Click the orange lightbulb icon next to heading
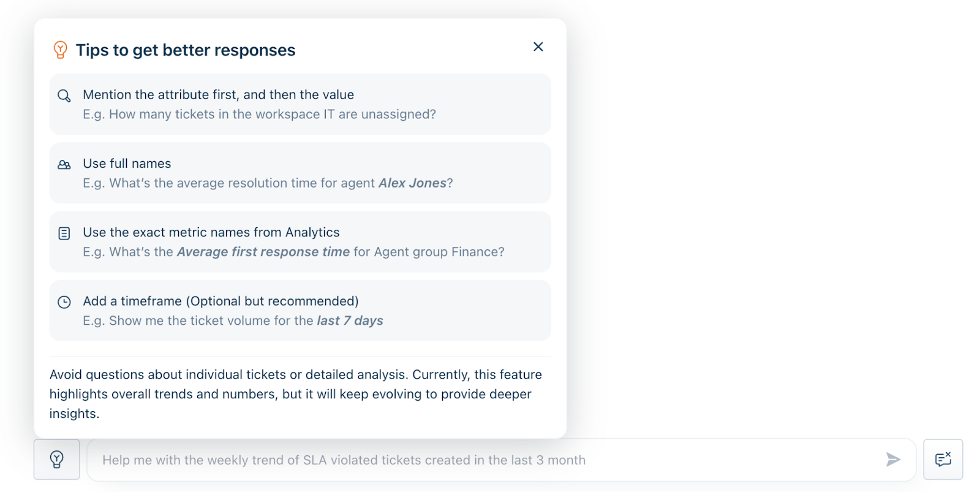This screenshot has width=980, height=492. click(60, 50)
